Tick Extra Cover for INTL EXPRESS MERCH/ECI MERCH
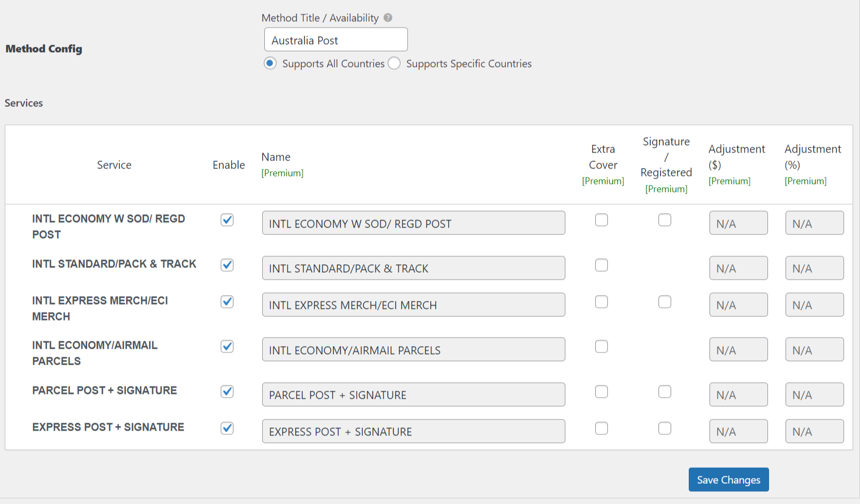860x504 pixels. coord(602,301)
